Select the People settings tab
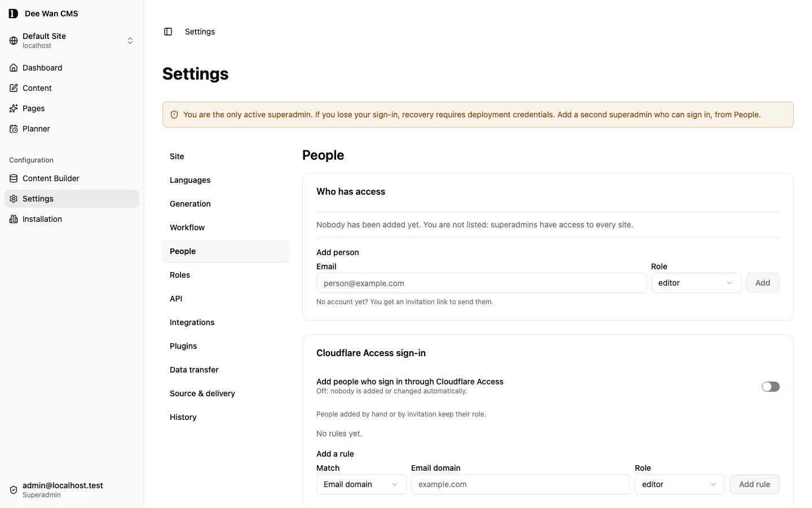This screenshot has width=812, height=508. click(x=226, y=251)
